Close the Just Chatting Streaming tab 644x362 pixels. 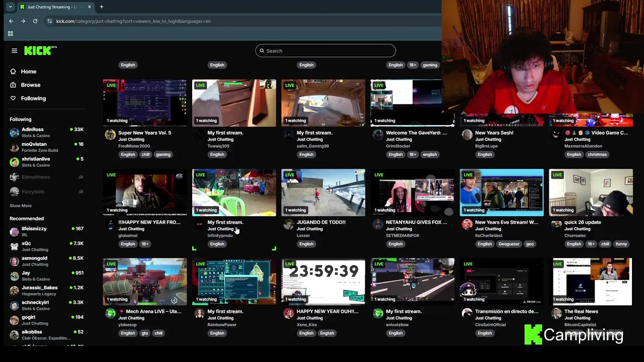coord(90,7)
